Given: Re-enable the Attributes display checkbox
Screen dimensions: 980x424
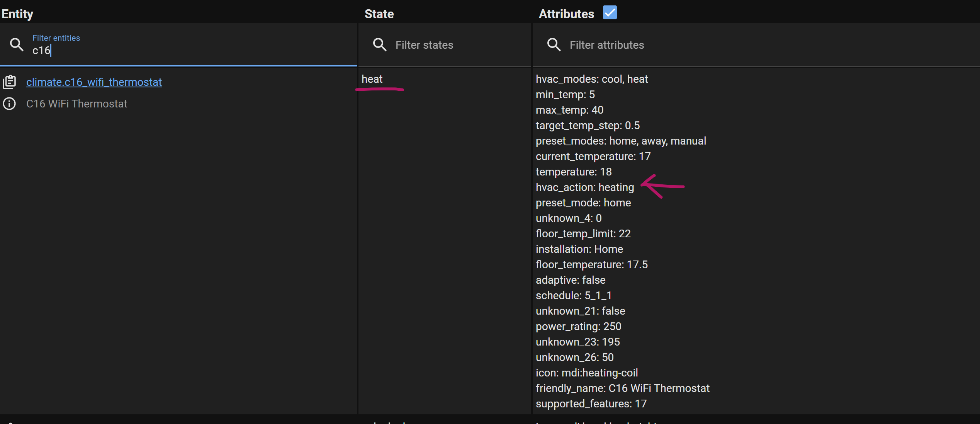Looking at the screenshot, I should 609,12.
